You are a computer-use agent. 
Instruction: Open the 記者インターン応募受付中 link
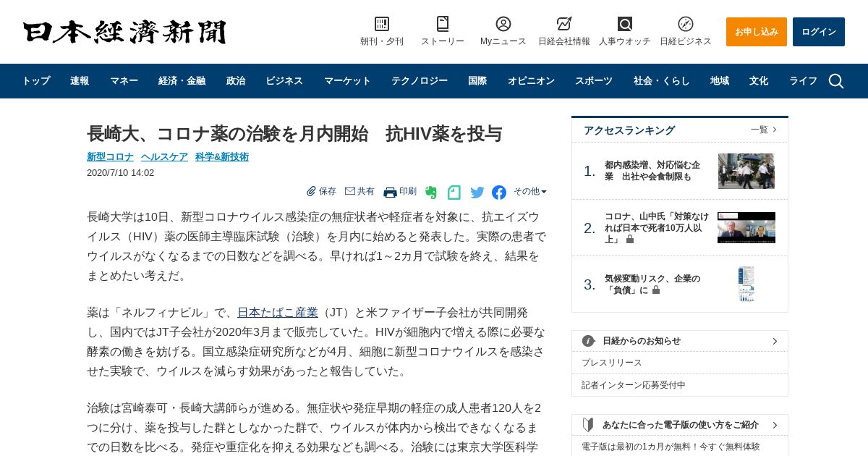(634, 385)
